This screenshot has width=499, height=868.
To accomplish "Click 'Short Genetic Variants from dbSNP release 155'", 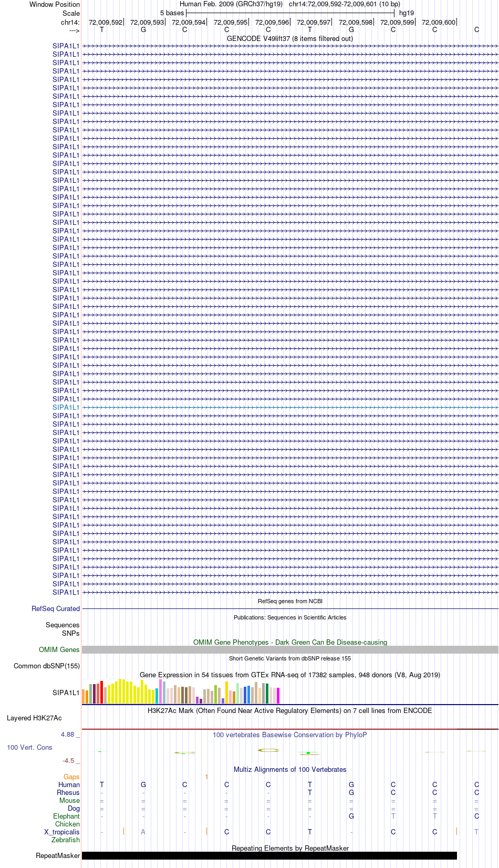I will [290, 658].
